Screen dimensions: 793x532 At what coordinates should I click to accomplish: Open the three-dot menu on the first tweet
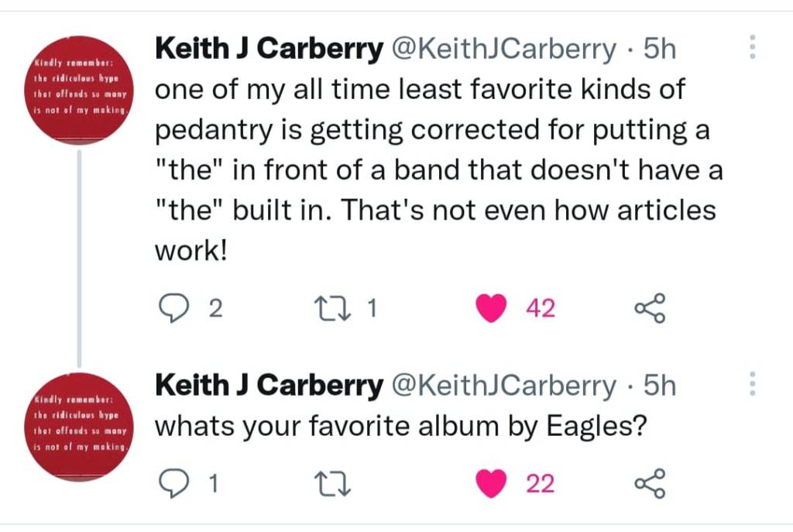(x=752, y=48)
